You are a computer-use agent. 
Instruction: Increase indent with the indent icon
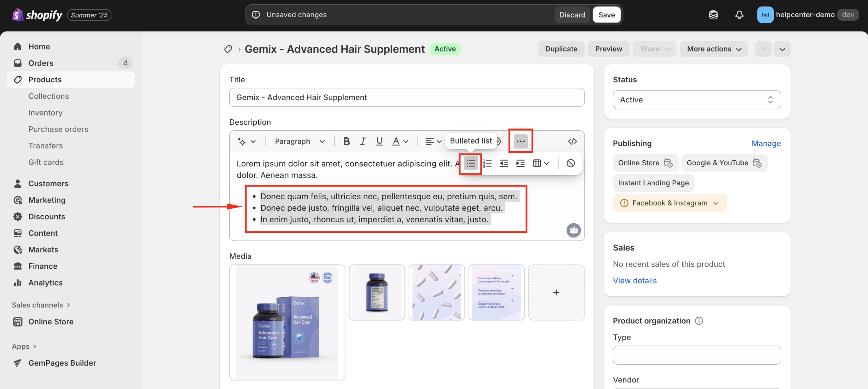pyautogui.click(x=520, y=163)
